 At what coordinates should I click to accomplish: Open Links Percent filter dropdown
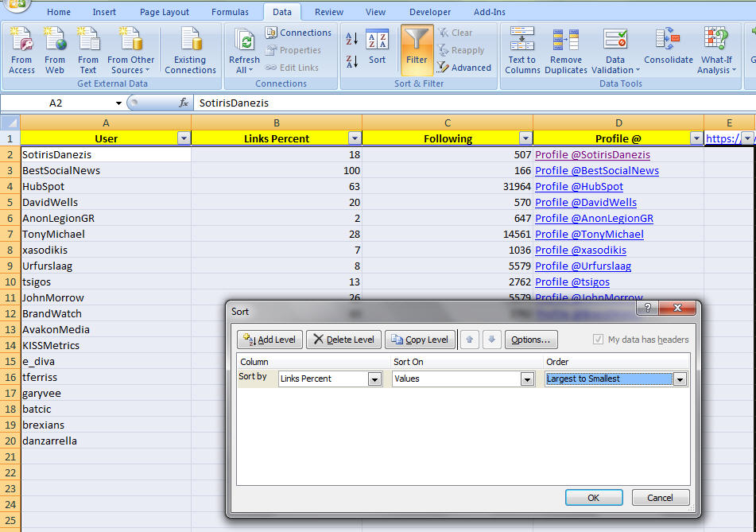click(355, 138)
